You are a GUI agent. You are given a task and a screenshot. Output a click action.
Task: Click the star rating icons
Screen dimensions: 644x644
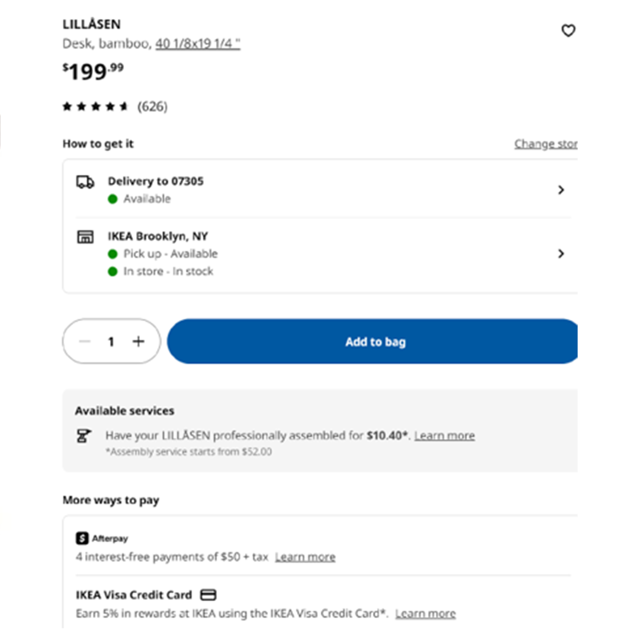96,106
